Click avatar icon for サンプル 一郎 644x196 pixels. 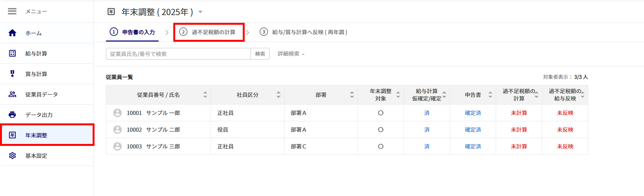pyautogui.click(x=117, y=113)
